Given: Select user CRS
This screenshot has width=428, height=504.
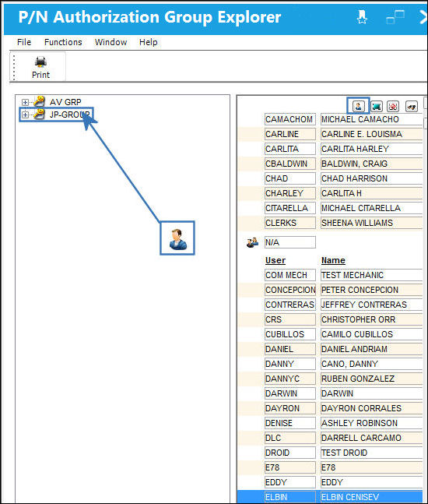Looking at the screenshot, I should click(290, 319).
